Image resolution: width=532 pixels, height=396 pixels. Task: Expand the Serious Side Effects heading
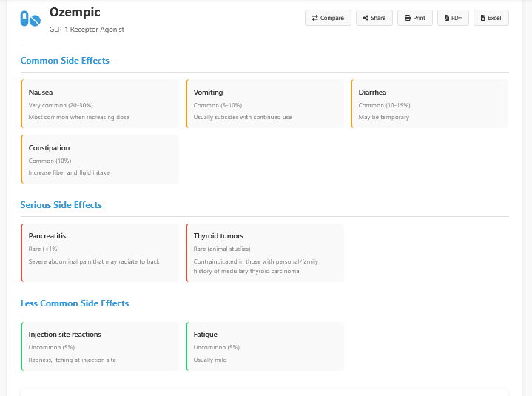tap(61, 205)
